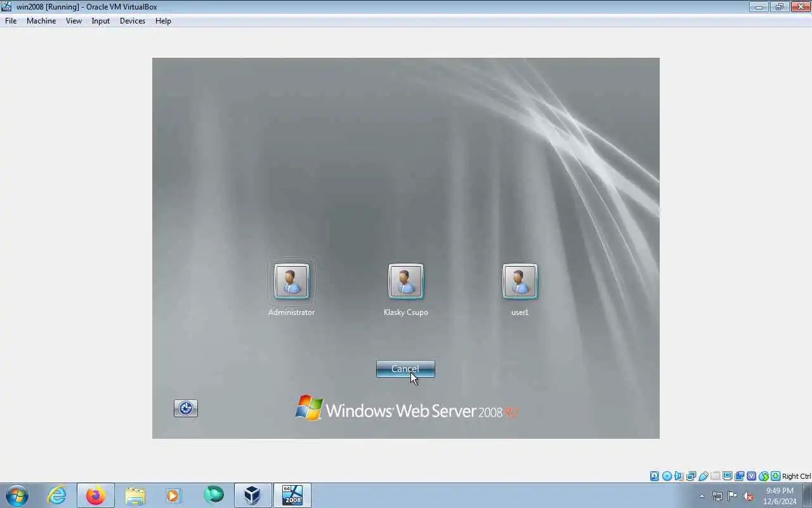Click the Administrator account name label
812x508 pixels.
point(291,312)
